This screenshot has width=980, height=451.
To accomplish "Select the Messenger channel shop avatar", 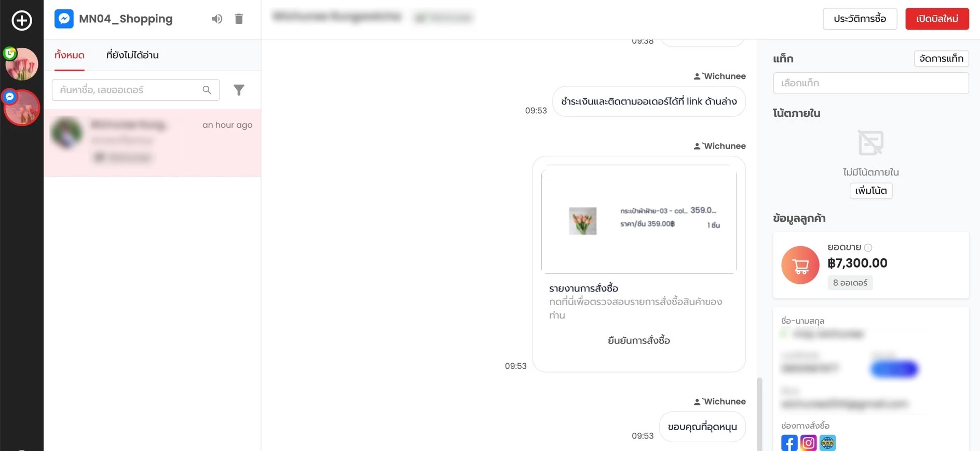I will [x=21, y=107].
